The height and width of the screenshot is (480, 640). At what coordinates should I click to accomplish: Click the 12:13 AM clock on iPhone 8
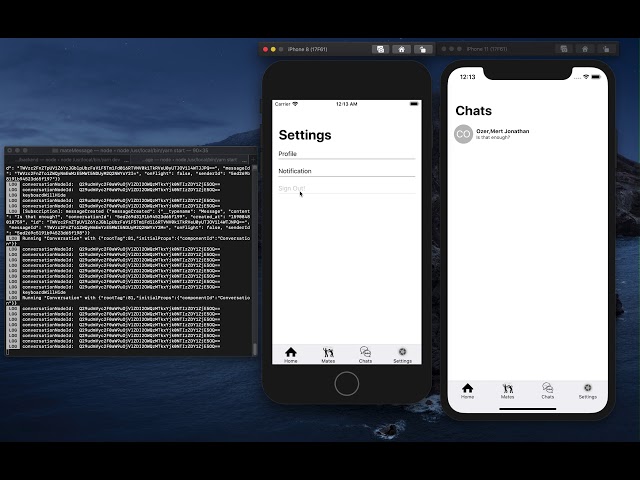(x=347, y=104)
